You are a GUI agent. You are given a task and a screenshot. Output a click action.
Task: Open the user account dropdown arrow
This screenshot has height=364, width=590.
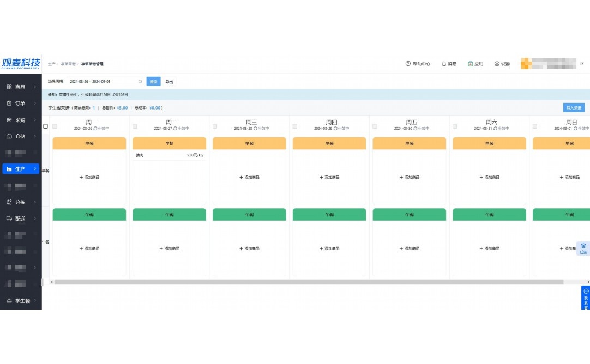click(582, 64)
